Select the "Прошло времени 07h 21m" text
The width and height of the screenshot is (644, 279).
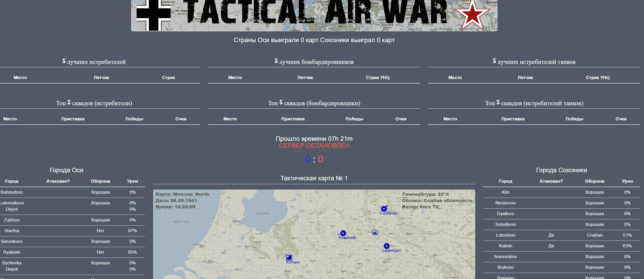[314, 139]
